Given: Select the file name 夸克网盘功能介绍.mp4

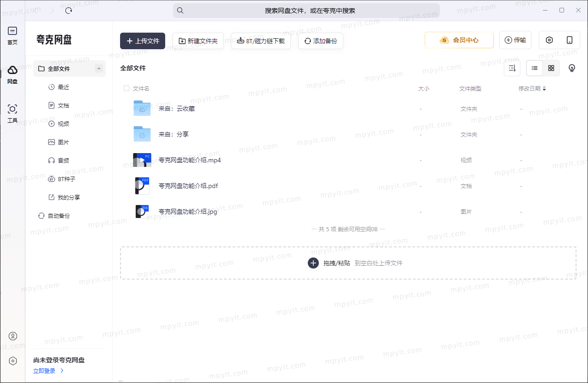Looking at the screenshot, I should [190, 160].
